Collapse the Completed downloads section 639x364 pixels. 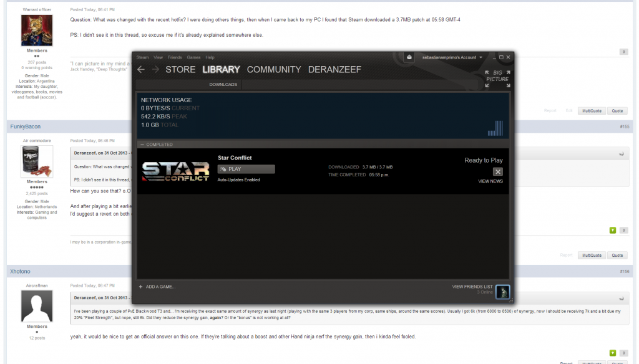[x=142, y=145]
